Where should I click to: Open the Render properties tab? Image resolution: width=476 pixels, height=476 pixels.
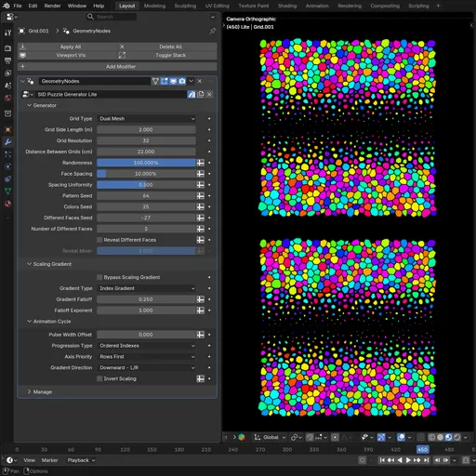point(7,48)
